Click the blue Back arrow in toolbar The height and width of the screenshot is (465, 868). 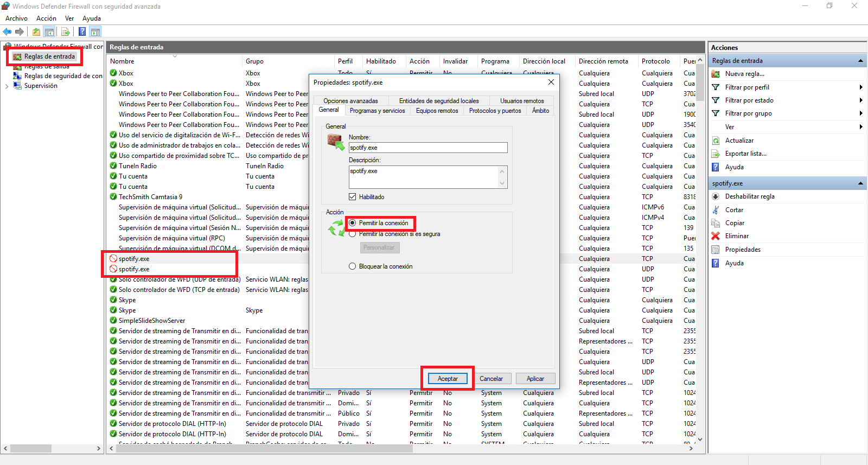[7, 31]
